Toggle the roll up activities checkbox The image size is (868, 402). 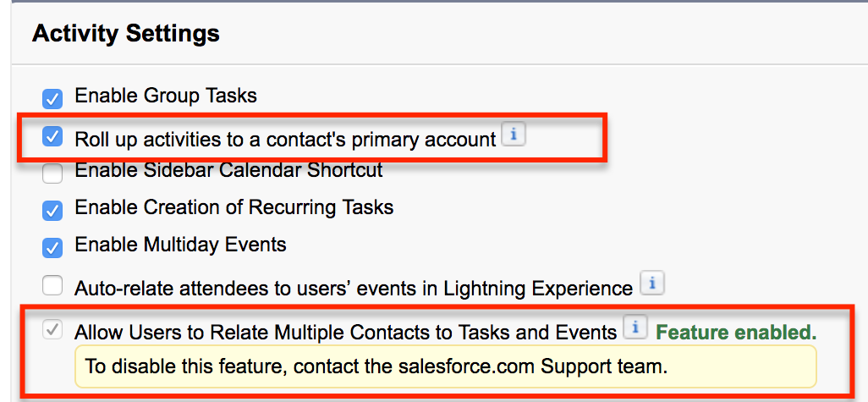click(52, 136)
